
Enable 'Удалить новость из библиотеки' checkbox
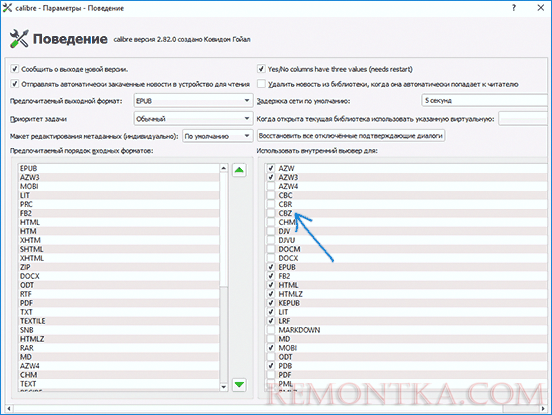(261, 84)
